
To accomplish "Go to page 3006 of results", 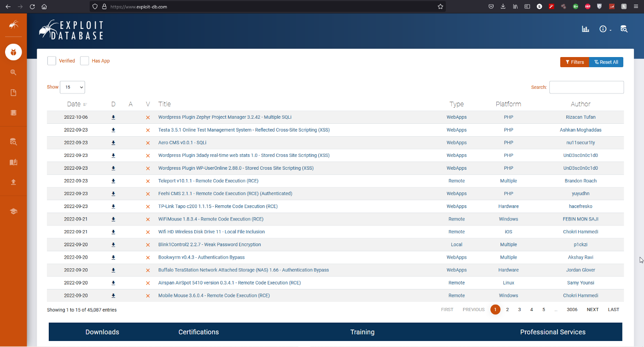I will tap(572, 310).
